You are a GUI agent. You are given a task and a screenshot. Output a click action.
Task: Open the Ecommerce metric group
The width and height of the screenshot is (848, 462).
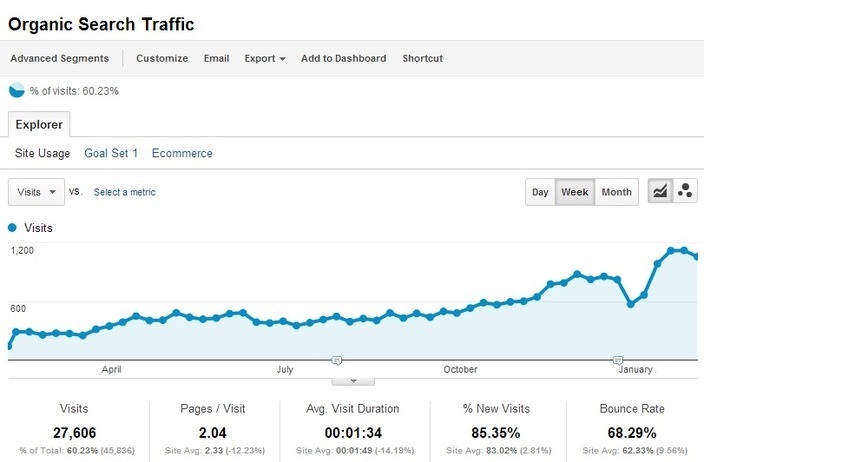point(182,153)
